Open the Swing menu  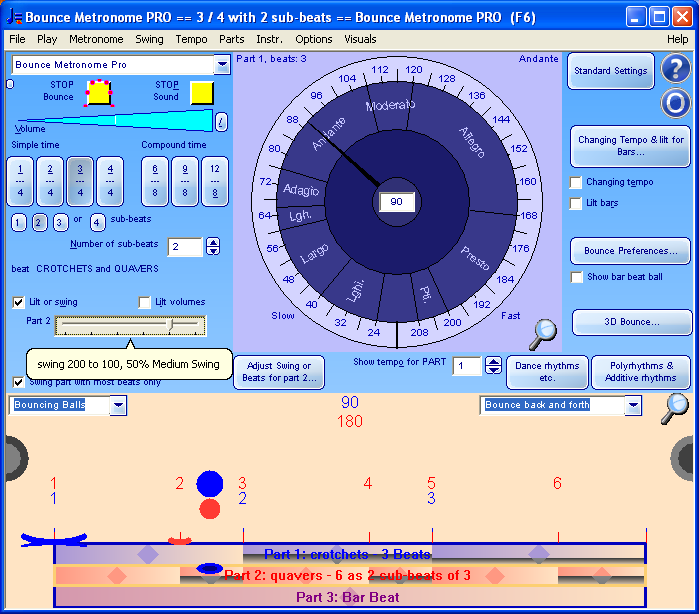pyautogui.click(x=149, y=39)
